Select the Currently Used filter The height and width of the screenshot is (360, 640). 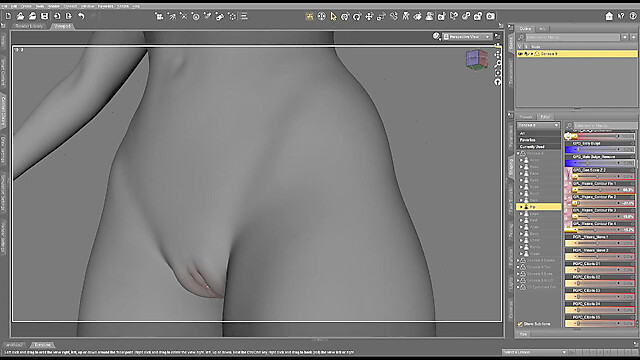pyautogui.click(x=539, y=147)
